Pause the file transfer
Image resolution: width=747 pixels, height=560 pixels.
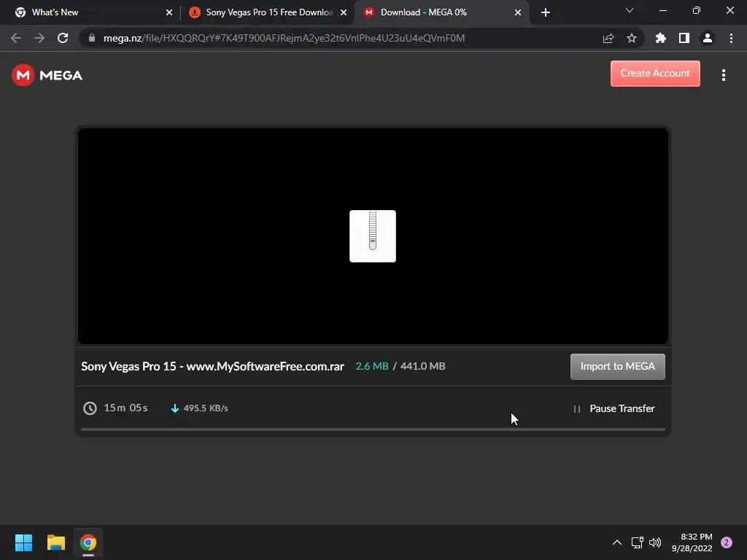click(614, 408)
